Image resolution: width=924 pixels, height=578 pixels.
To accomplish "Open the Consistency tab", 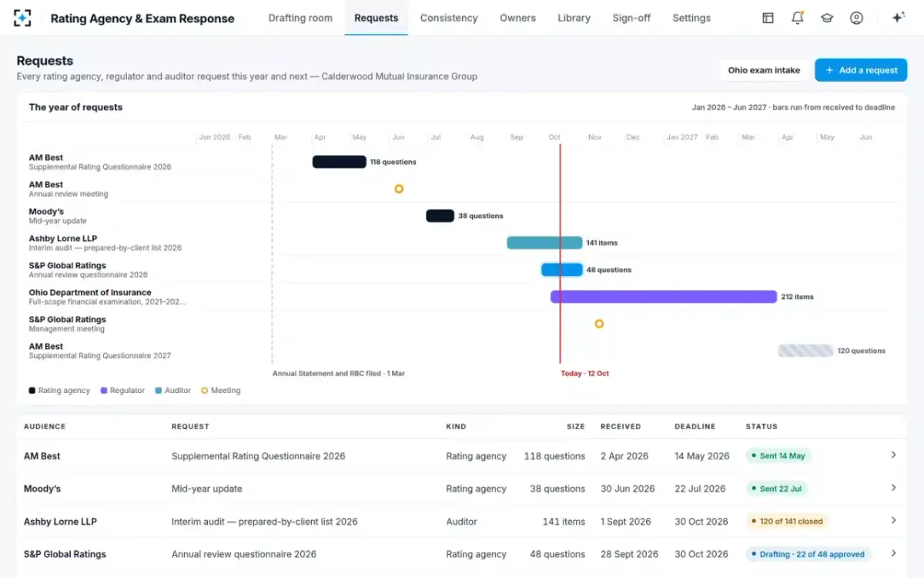I will point(449,18).
